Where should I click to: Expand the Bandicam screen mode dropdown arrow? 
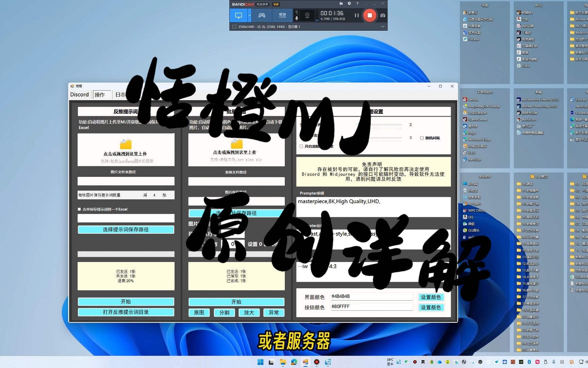249,15
